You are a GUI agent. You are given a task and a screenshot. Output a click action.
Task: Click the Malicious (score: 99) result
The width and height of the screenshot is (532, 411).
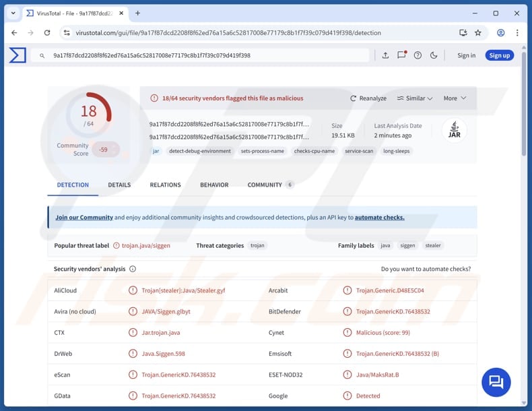pyautogui.click(x=383, y=333)
